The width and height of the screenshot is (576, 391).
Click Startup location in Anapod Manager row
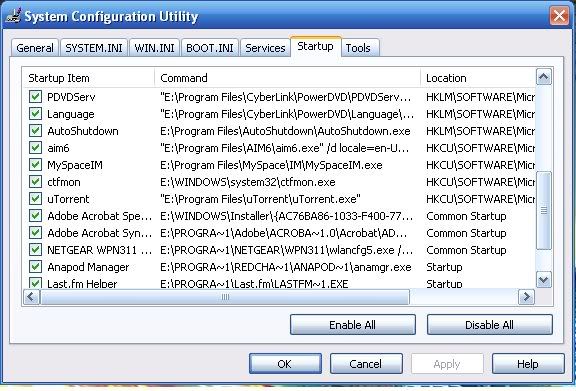coord(444,267)
